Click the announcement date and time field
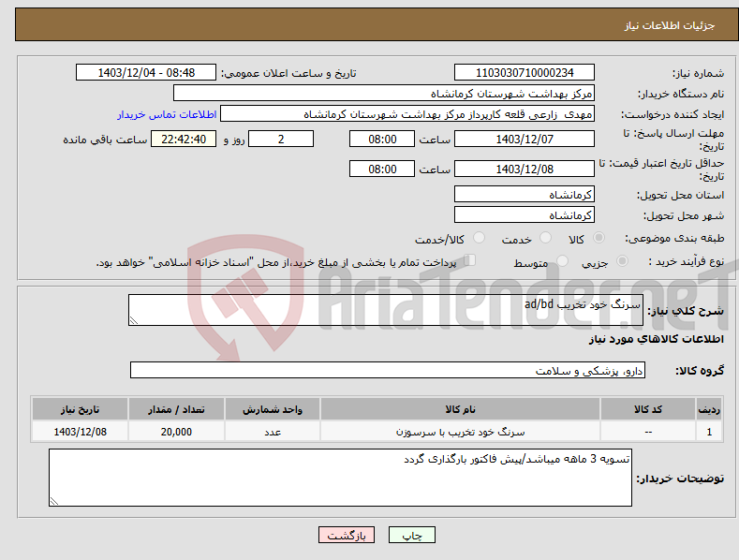This screenshot has height=560, width=739. point(146,73)
